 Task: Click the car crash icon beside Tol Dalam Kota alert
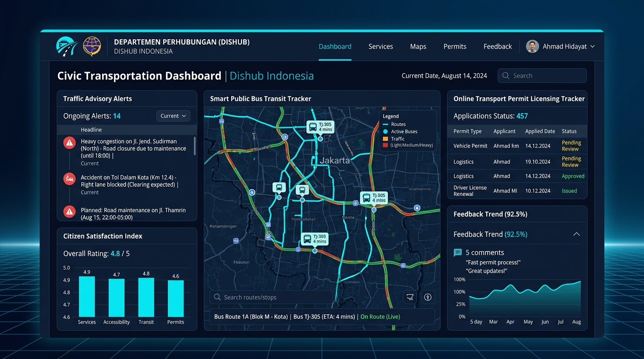[69, 179]
